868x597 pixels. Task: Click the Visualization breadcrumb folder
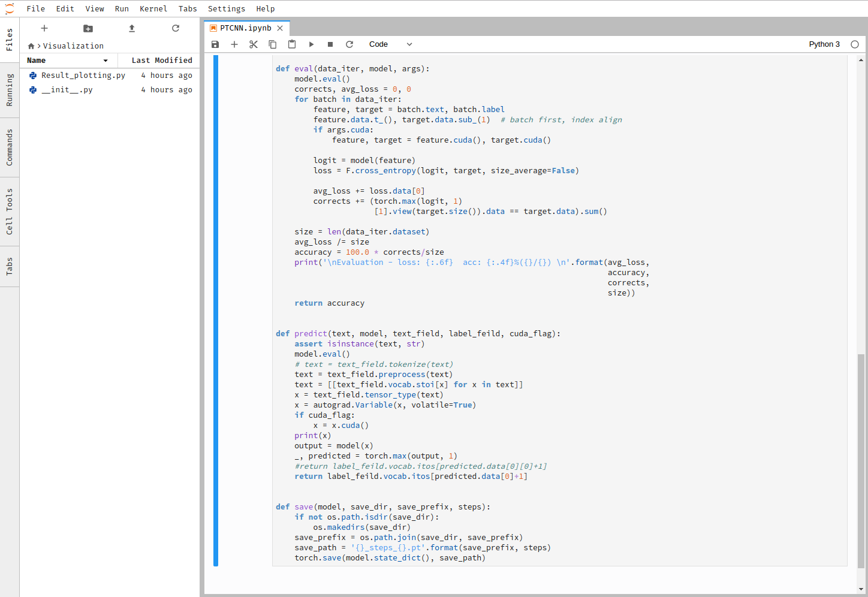point(73,46)
